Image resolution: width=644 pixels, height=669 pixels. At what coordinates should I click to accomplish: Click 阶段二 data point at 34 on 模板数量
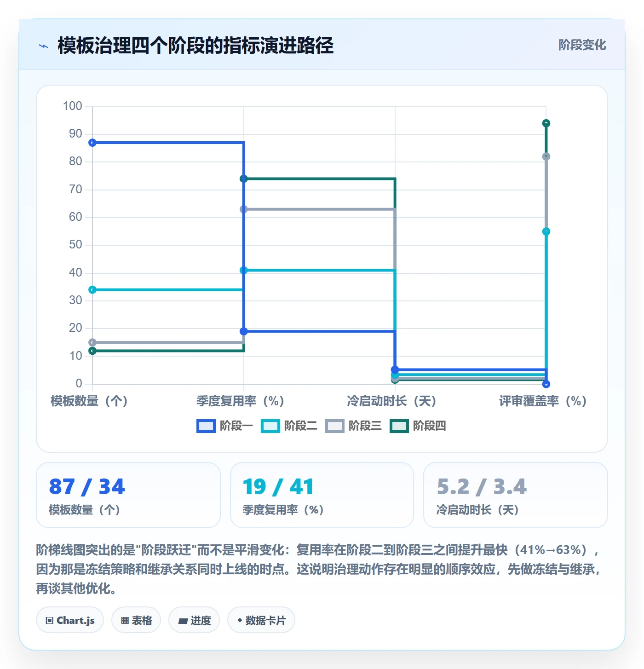click(92, 289)
